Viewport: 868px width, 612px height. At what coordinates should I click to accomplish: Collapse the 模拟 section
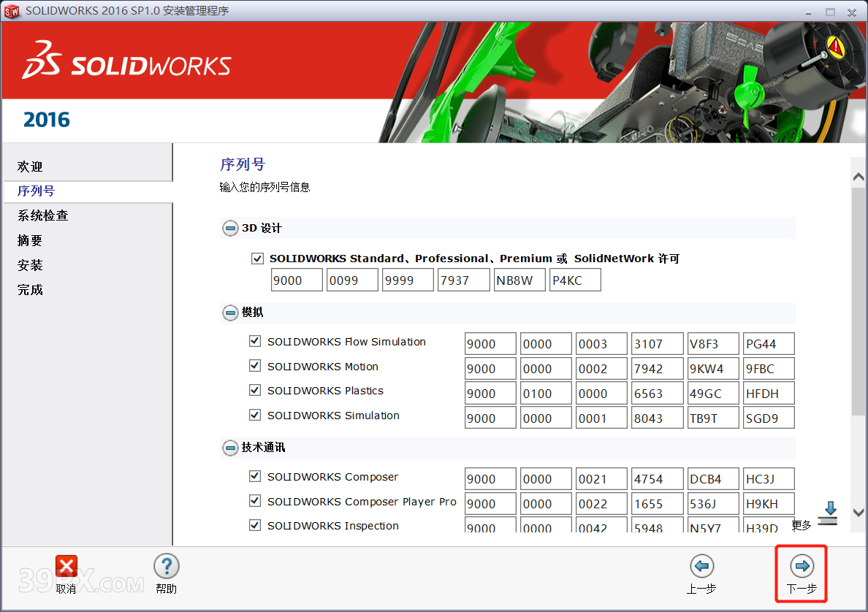tap(229, 313)
